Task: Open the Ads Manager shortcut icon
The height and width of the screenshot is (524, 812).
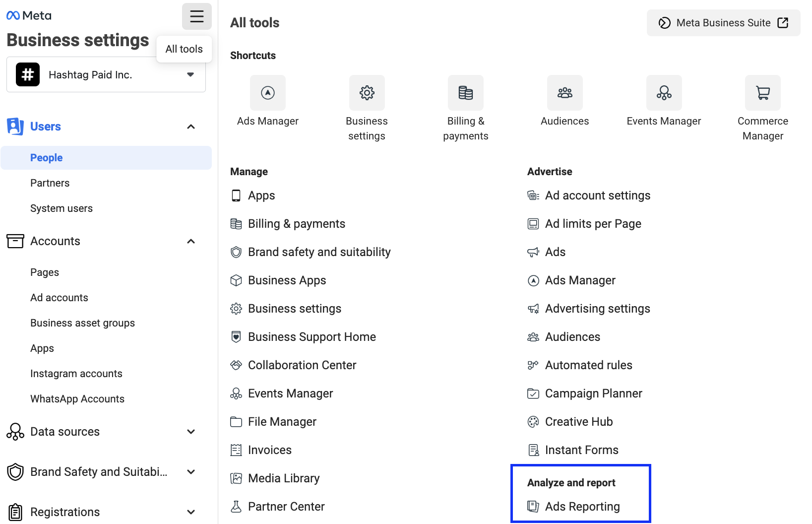Action: tap(268, 93)
